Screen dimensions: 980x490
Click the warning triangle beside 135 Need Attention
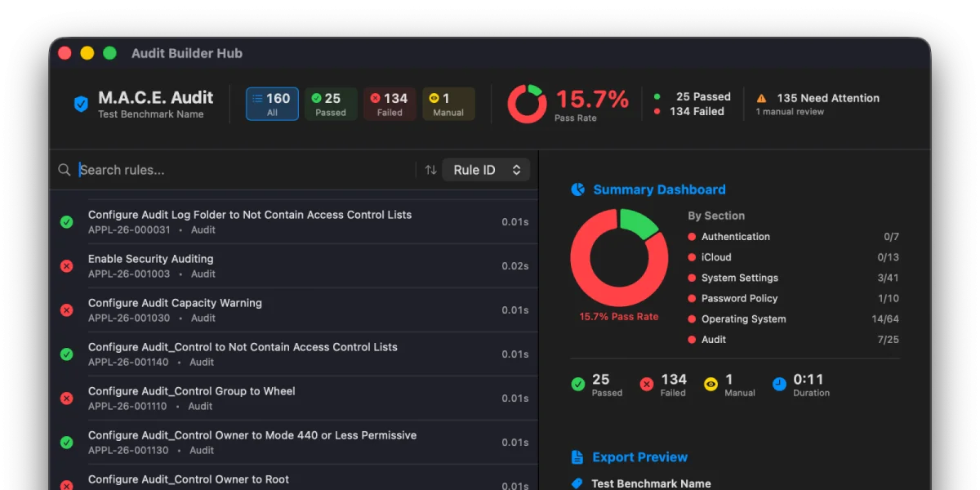click(x=759, y=97)
